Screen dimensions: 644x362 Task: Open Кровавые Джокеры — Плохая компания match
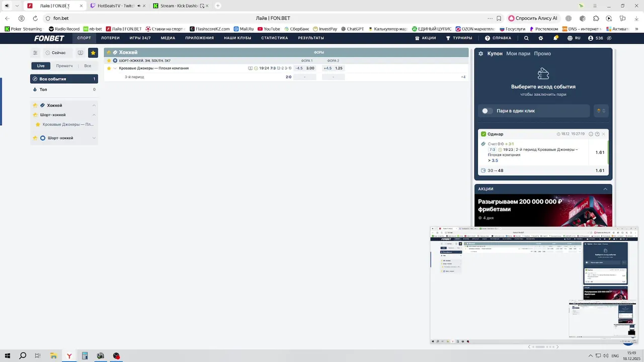[154, 68]
